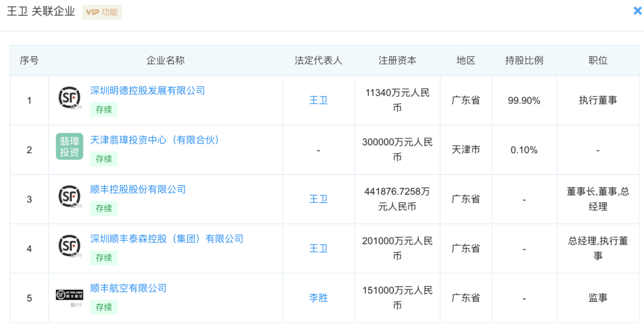Open 深圳顺丰泰森控股（集团）有限公司 link

[x=167, y=238]
